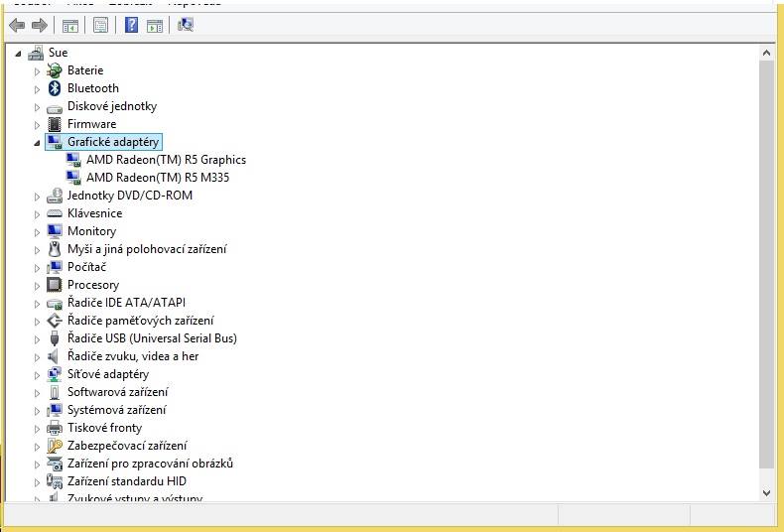Open Help with the blue question-mark icon
The image size is (784, 532).
tap(132, 25)
